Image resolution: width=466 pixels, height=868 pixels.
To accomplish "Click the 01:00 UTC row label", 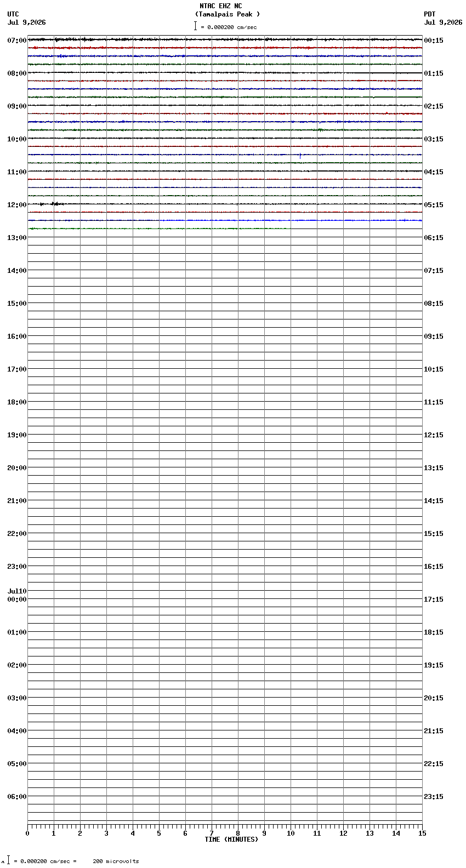I will (x=17, y=632).
